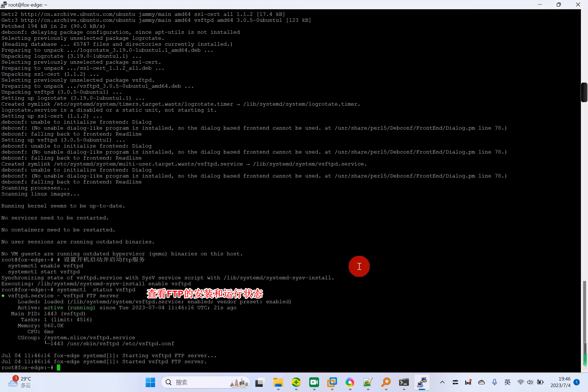
Task: Open the MI tray icon with red dot
Action: [x=468, y=382]
